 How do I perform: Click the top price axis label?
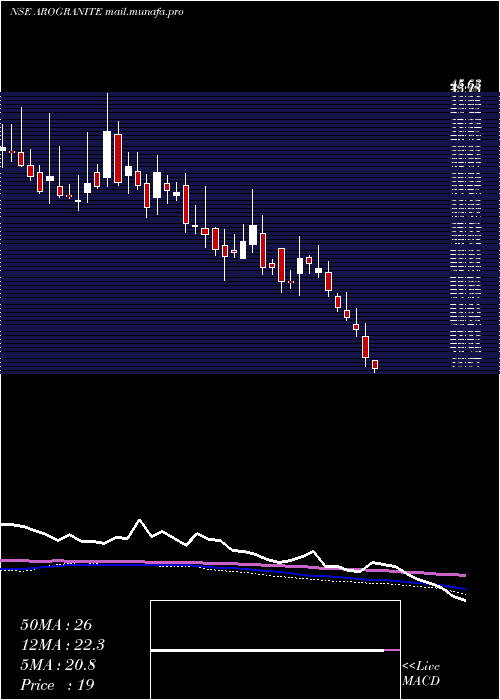[466, 84]
